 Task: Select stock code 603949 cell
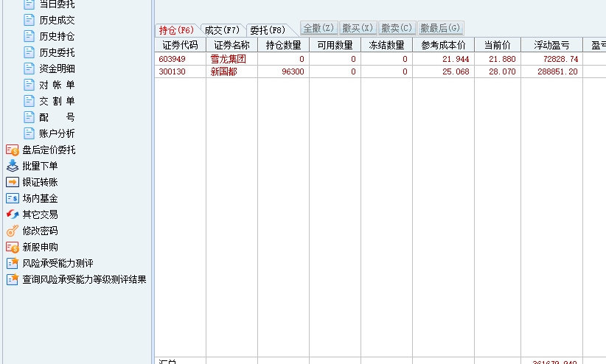(x=172, y=59)
